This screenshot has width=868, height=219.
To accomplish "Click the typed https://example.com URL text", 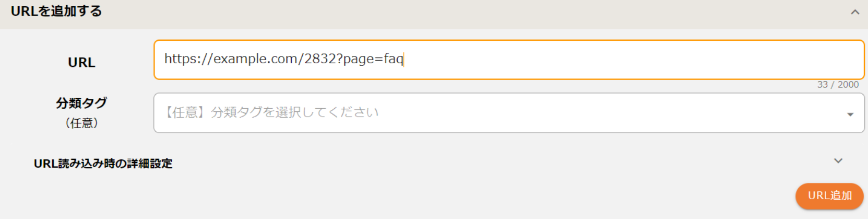I will click(283, 59).
